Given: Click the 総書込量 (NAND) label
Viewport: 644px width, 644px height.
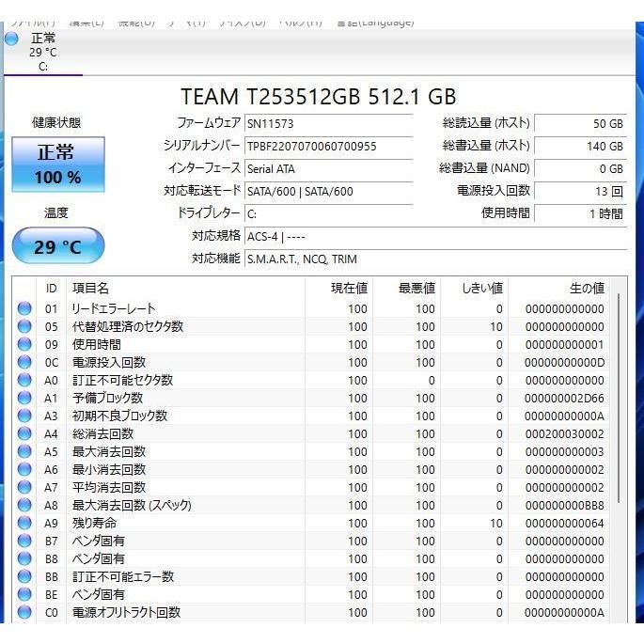Looking at the screenshot, I should [x=484, y=168].
